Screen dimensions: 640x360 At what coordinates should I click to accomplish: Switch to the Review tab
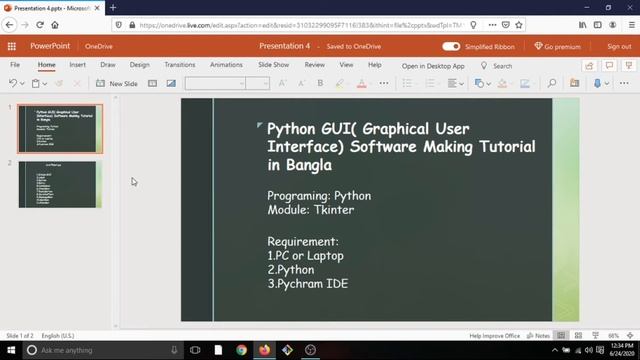coord(315,64)
